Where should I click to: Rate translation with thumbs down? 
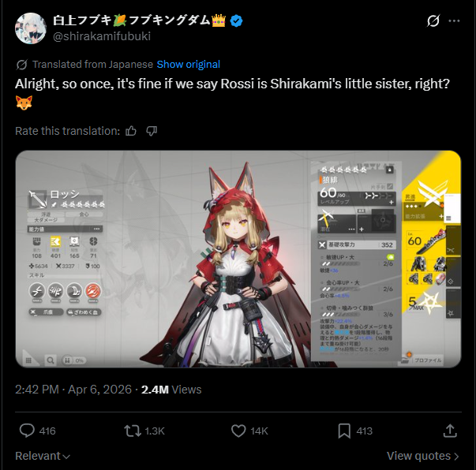(x=152, y=131)
